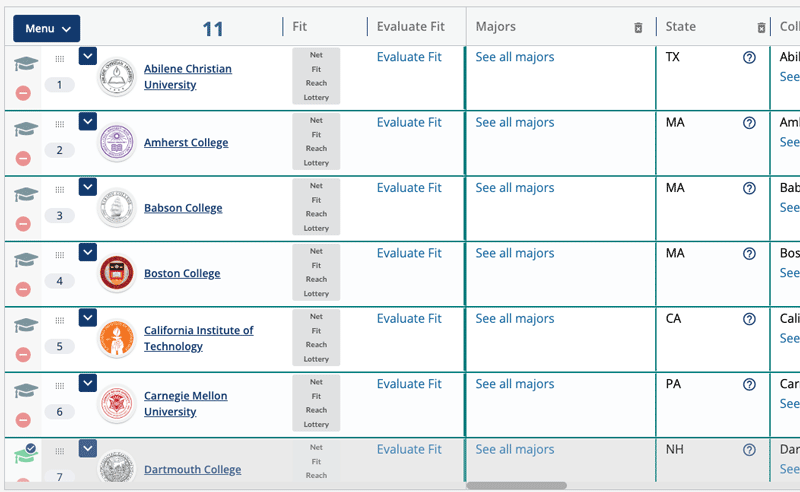Click Abilene Christian University seal logo
This screenshot has width=800, height=492.
(x=117, y=77)
